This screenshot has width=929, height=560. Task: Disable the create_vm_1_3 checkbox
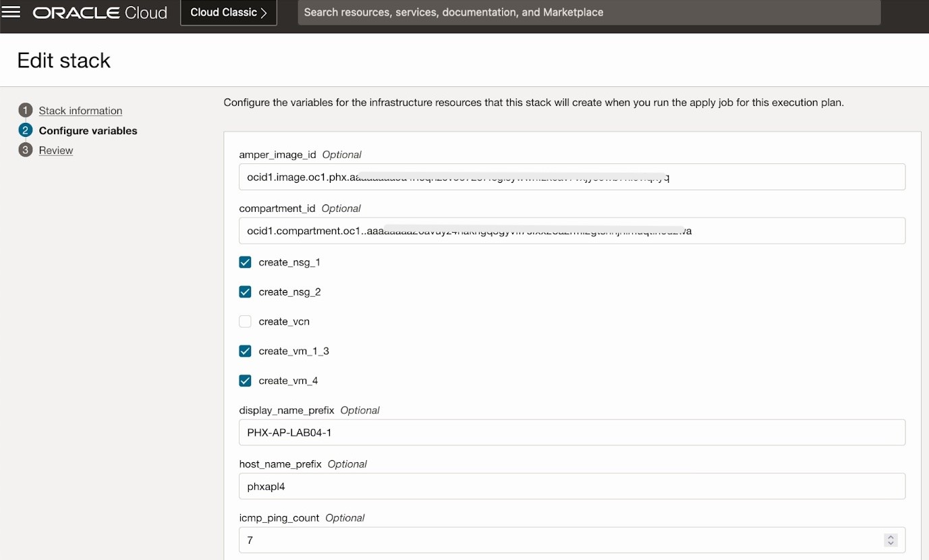[245, 351]
